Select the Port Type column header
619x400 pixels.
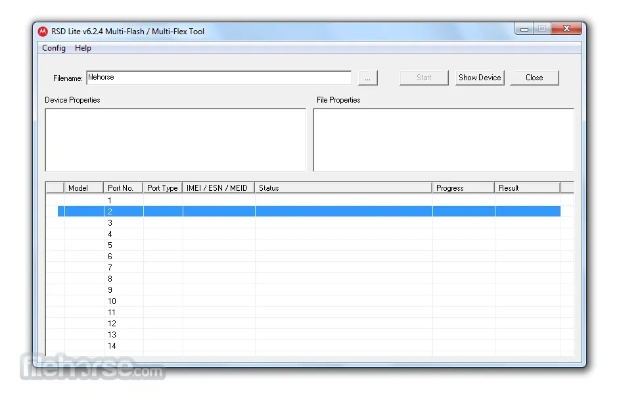pos(162,188)
